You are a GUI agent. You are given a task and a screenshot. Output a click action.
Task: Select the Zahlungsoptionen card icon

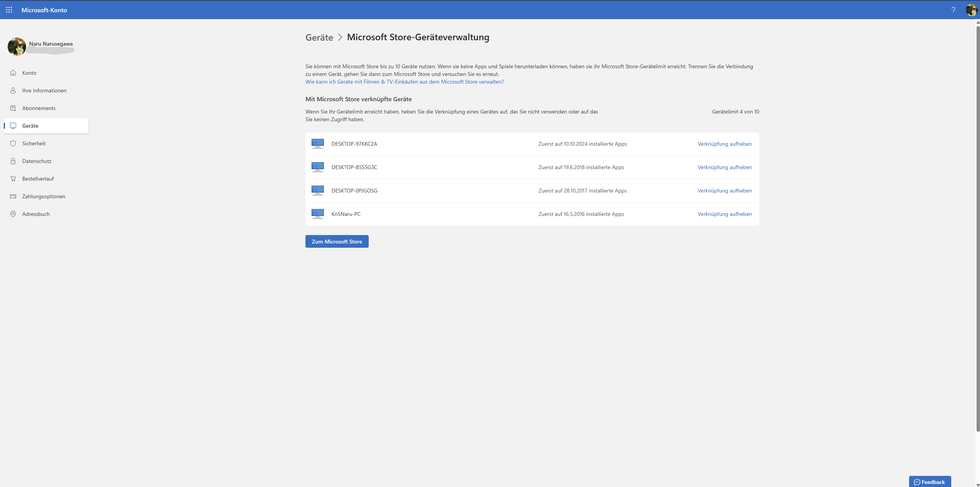click(13, 196)
